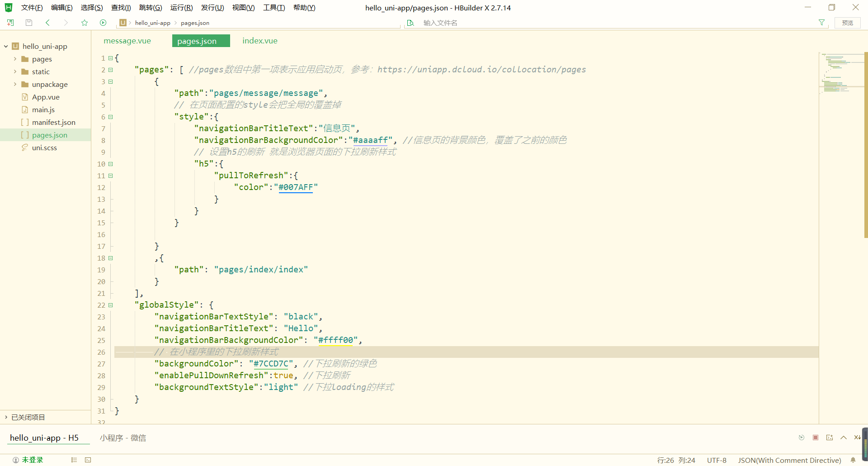Open the 工具(T) menu
This screenshot has width=868, height=466.
[274, 8]
